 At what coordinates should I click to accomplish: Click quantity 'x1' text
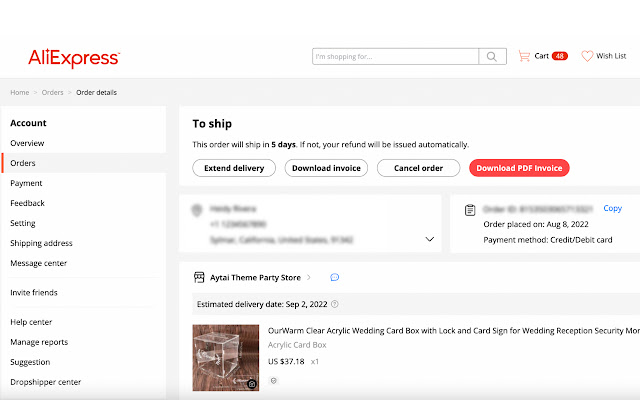point(315,362)
